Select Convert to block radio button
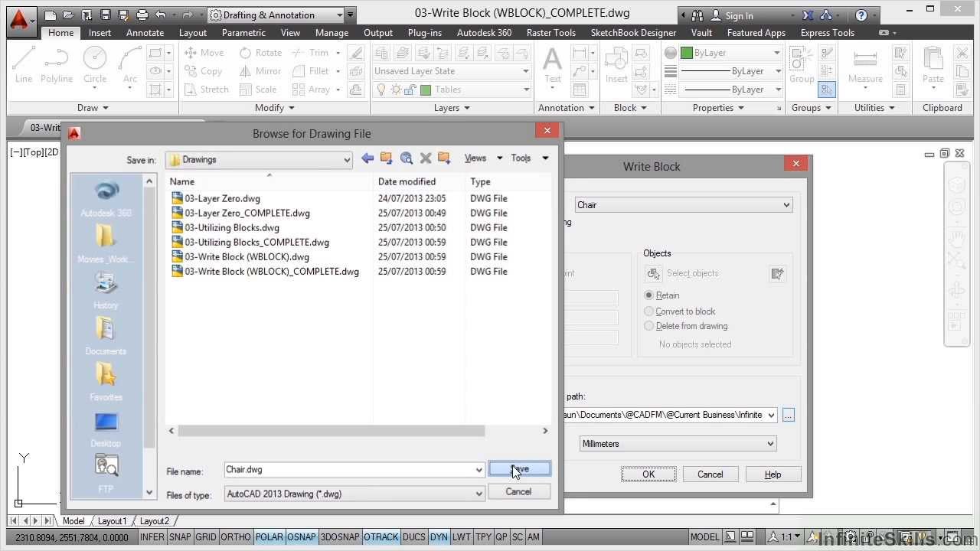Image resolution: width=980 pixels, height=551 pixels. coord(649,311)
